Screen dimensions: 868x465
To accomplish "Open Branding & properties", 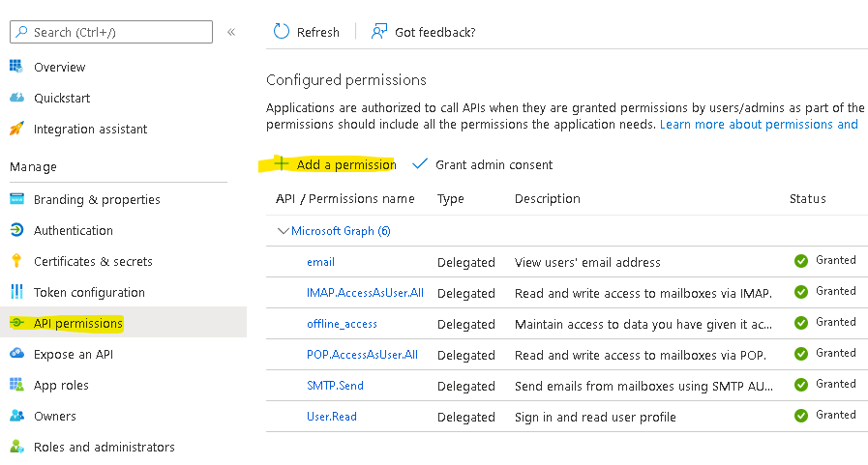I will [x=97, y=199].
